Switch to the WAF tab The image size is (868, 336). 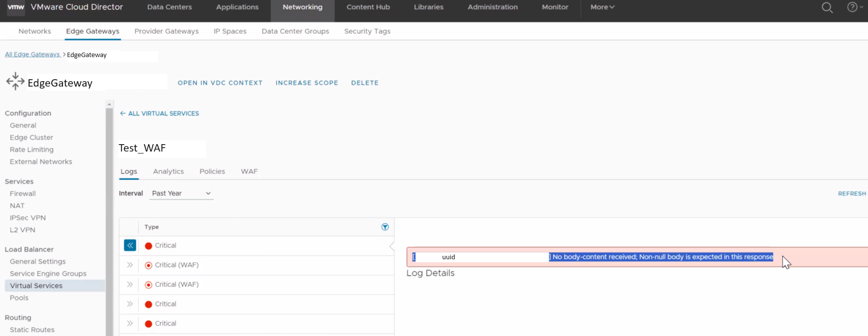point(249,171)
